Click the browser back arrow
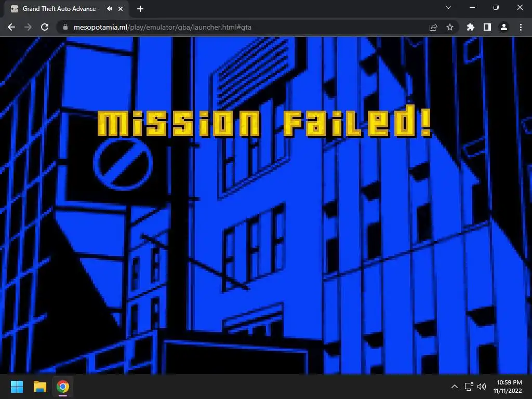 pyautogui.click(x=11, y=27)
